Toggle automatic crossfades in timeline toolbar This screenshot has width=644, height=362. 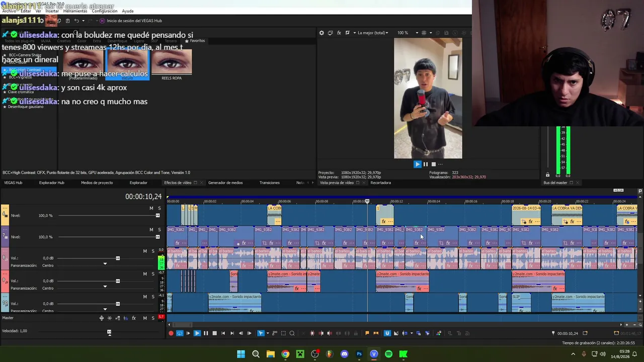[x=396, y=333]
